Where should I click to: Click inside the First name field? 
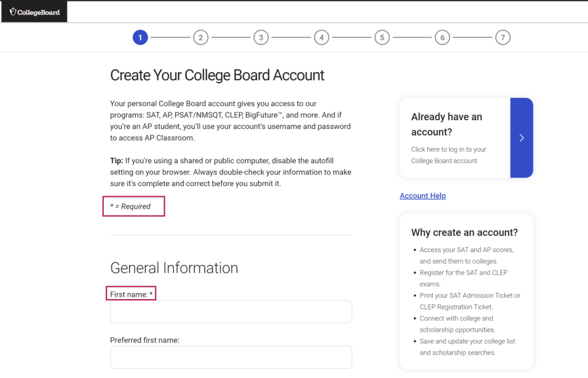(x=231, y=311)
